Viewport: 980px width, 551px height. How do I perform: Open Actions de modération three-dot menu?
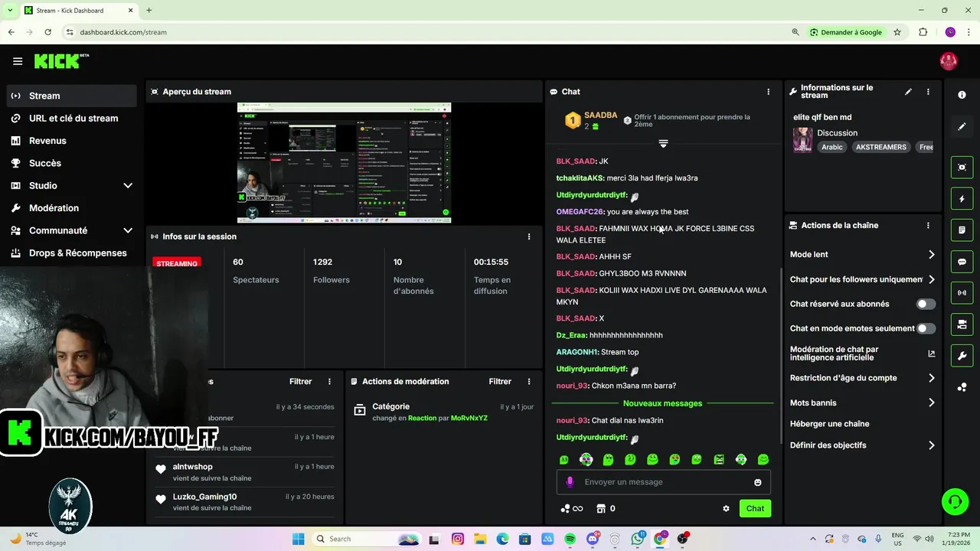pos(529,381)
